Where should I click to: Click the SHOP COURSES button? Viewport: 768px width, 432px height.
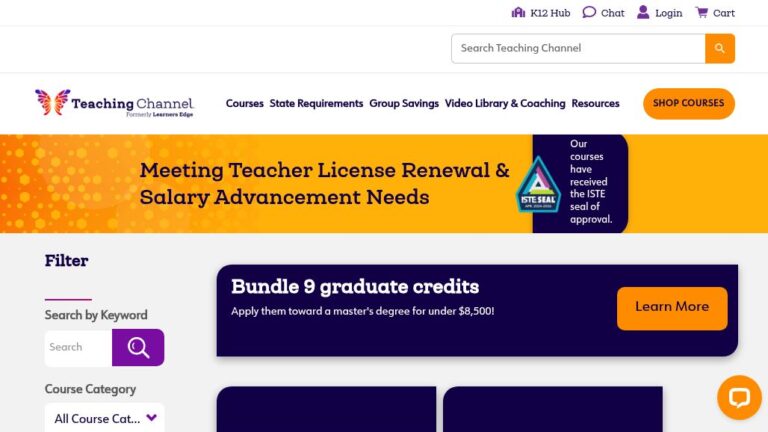click(689, 103)
